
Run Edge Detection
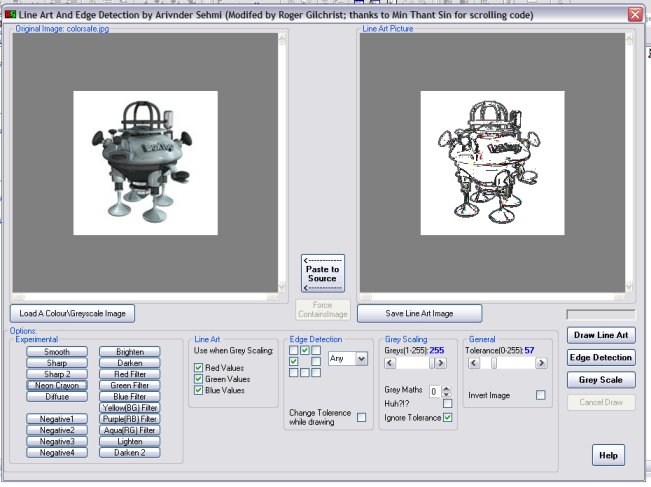click(x=600, y=357)
